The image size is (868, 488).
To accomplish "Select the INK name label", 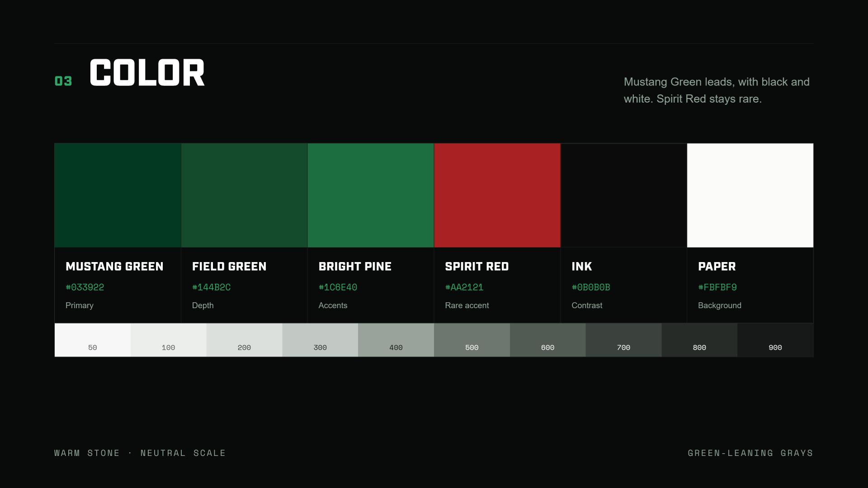I will tap(582, 267).
